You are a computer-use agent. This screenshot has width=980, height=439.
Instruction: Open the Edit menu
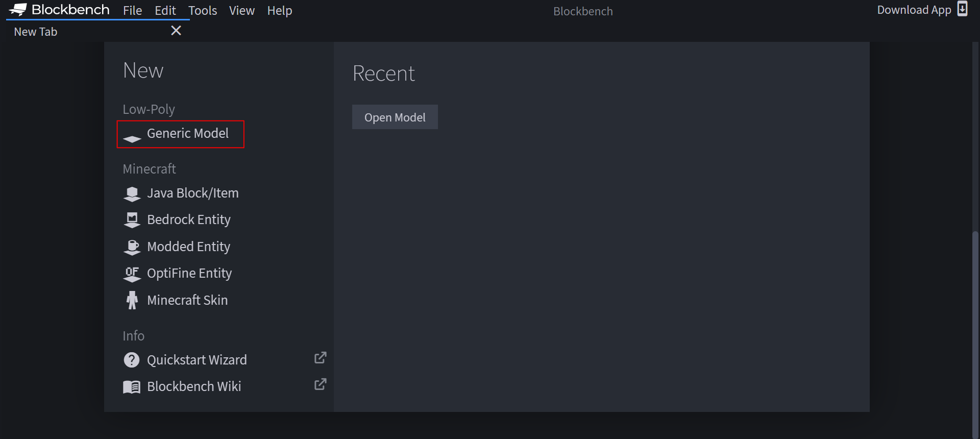pyautogui.click(x=165, y=10)
